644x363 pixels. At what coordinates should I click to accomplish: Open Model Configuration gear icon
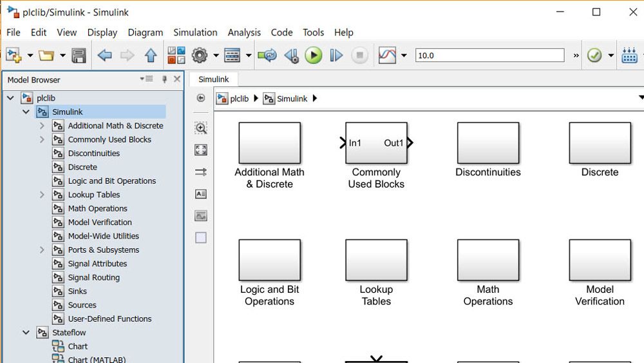[x=200, y=55]
